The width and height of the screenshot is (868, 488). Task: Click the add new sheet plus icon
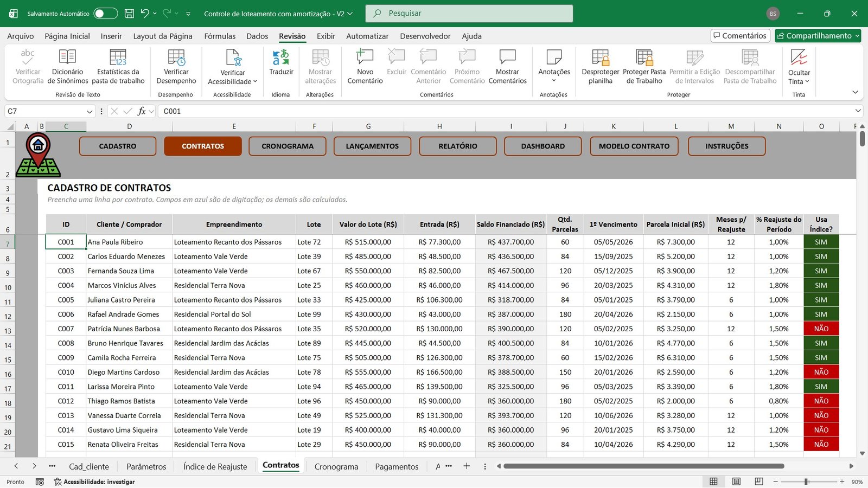click(467, 466)
